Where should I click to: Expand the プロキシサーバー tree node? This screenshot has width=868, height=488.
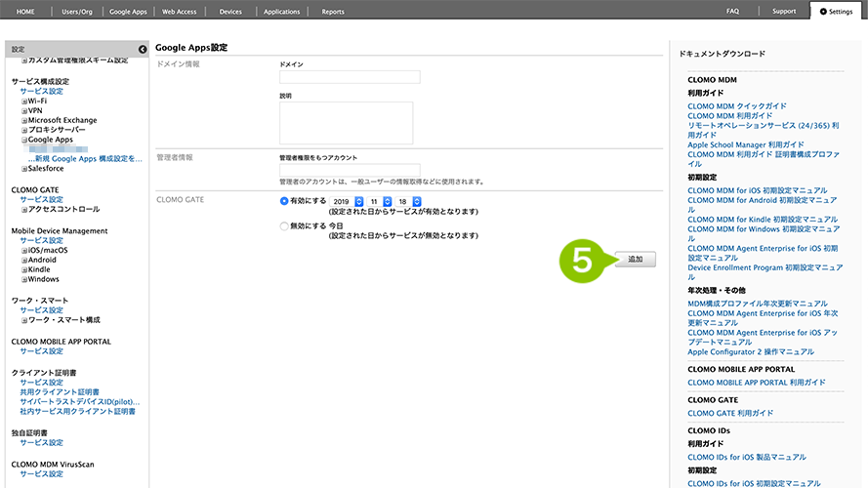click(x=24, y=131)
